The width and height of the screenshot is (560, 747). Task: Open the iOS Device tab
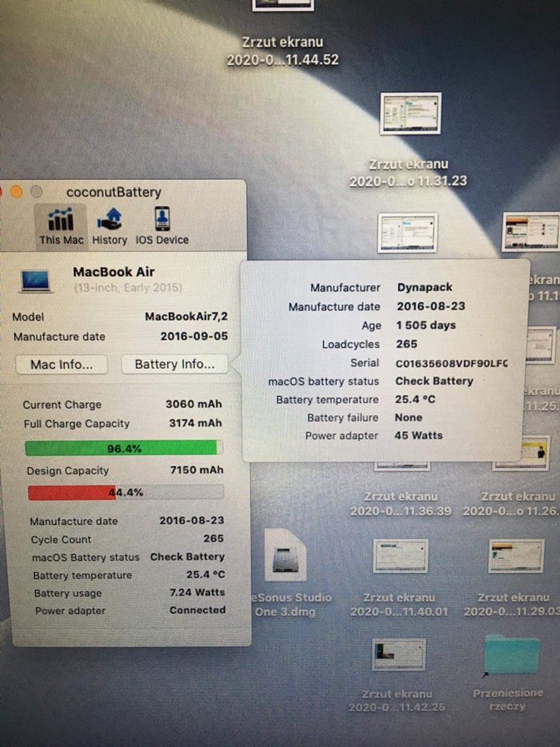[162, 226]
